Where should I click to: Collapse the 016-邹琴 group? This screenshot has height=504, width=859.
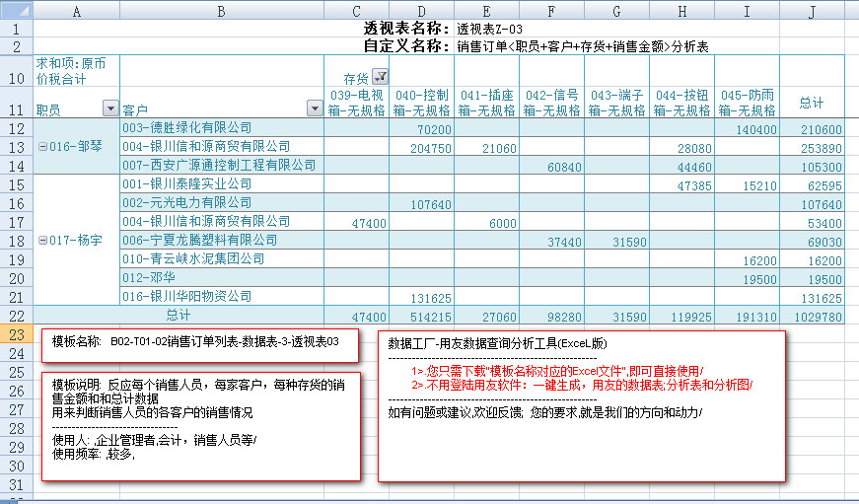point(42,146)
